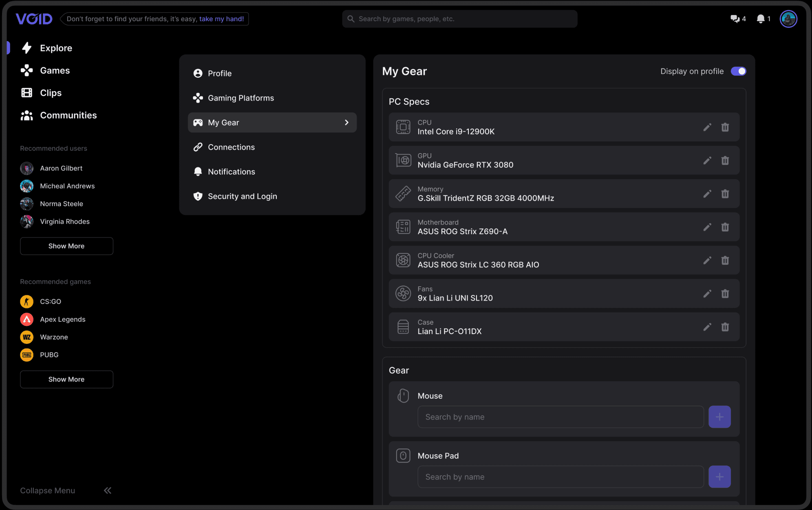Add mouse with plus button

coord(719,417)
